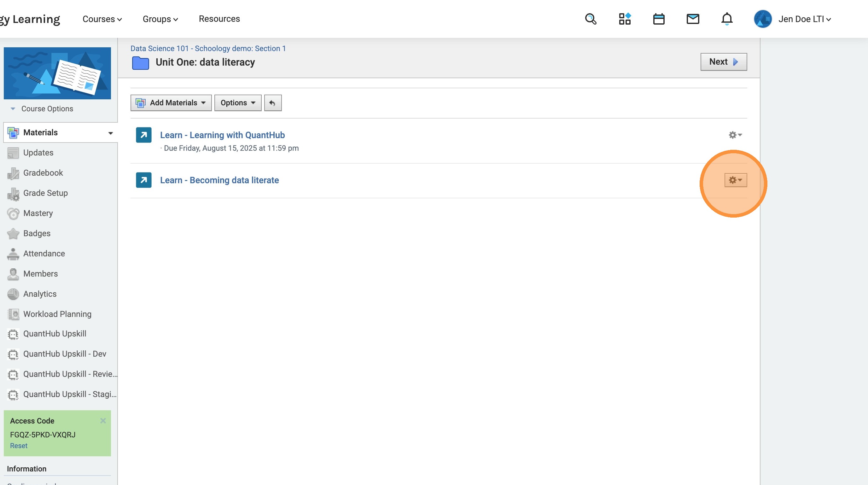Click the course banner image thumbnail
The image size is (868, 485).
(x=57, y=73)
